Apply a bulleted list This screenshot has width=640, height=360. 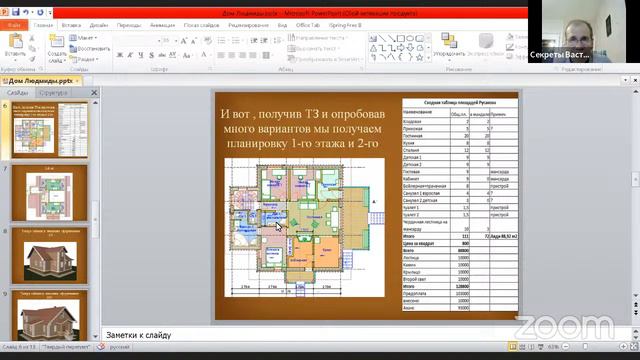coord(221,41)
